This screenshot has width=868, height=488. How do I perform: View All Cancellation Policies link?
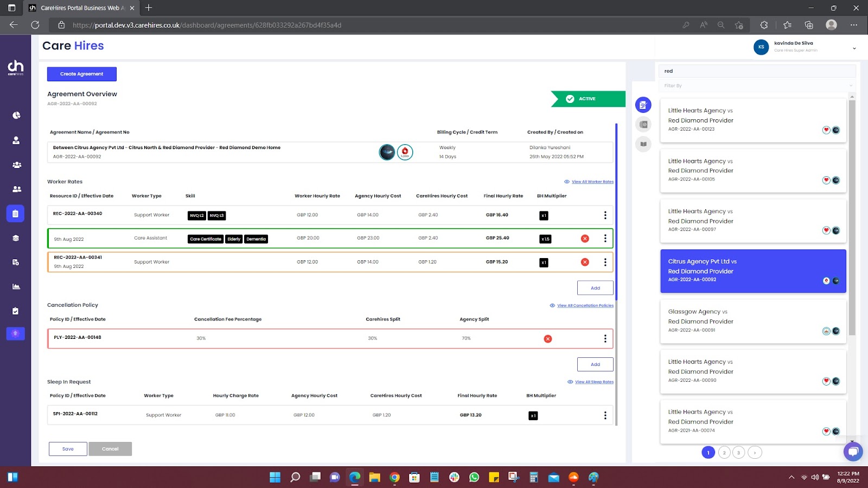coord(585,305)
